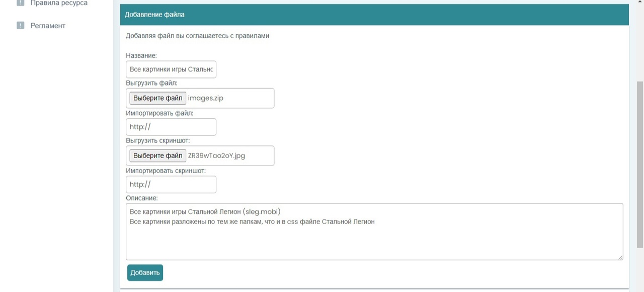Click the Добавление файла panel header

[374, 15]
